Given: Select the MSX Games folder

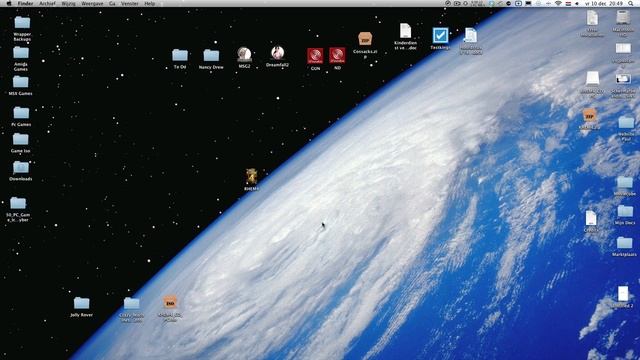Looking at the screenshot, I should [20, 82].
